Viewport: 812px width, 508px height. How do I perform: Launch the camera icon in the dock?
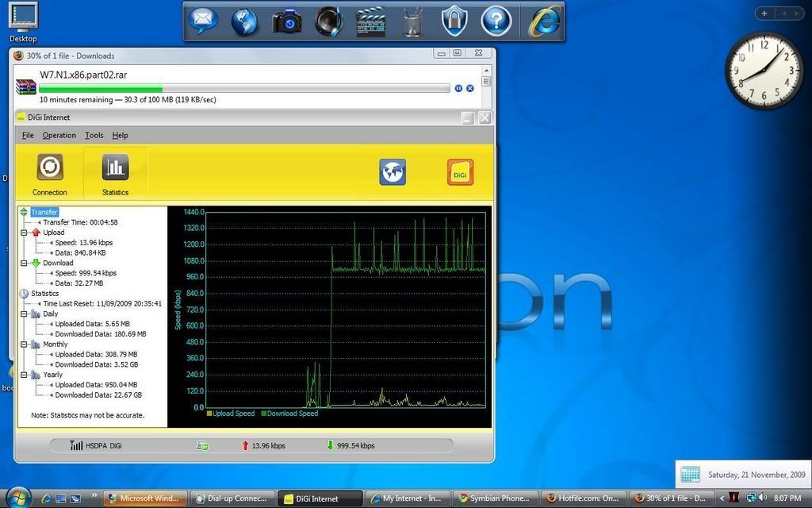point(287,21)
